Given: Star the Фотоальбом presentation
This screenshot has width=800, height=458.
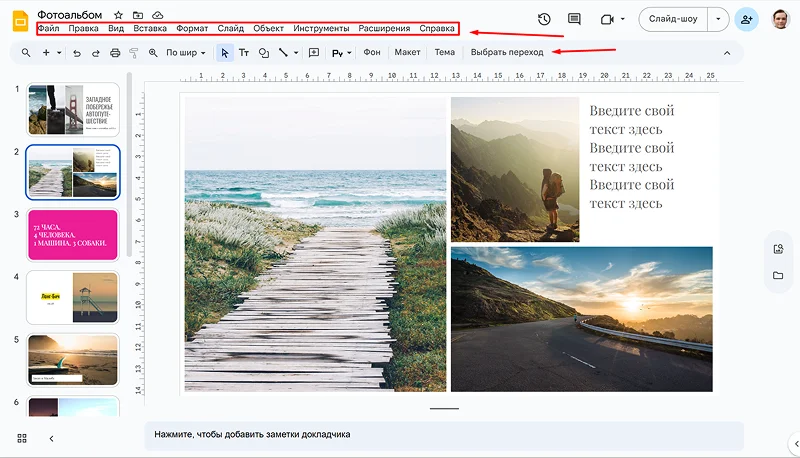Looking at the screenshot, I should (x=118, y=16).
